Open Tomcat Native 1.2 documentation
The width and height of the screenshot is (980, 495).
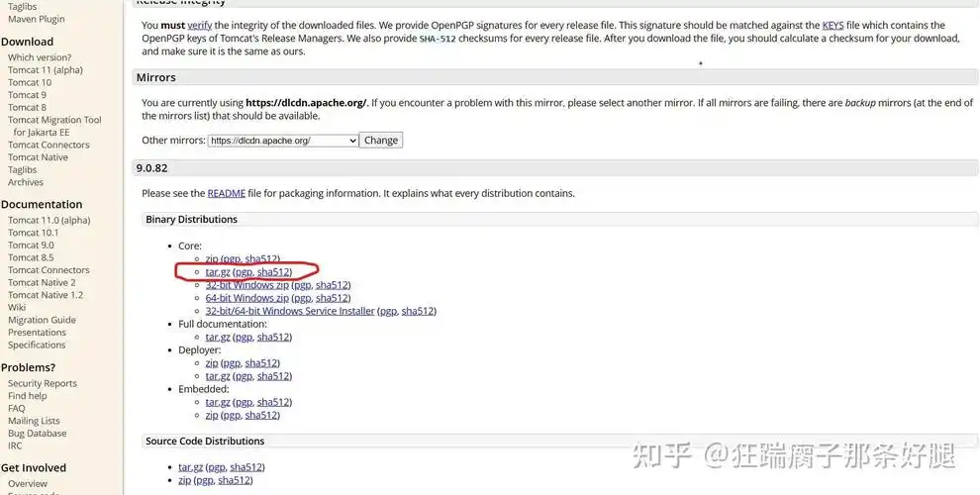[46, 295]
